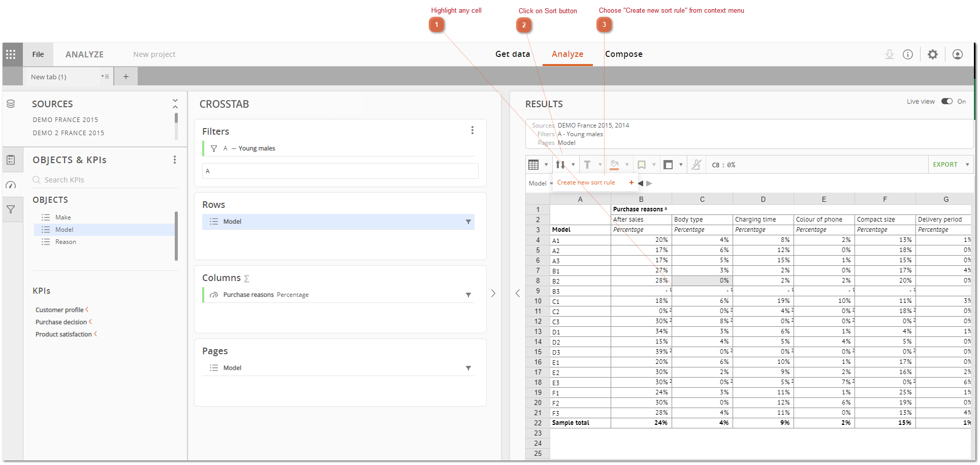Viewport: 980px width, 465px height.
Task: Select the DEMO FRANCE 2015 source
Action: (66, 120)
